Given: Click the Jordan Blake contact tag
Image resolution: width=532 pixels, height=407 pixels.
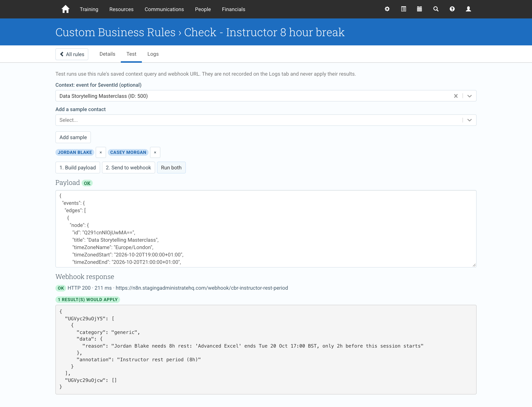Looking at the screenshot, I should point(75,152).
